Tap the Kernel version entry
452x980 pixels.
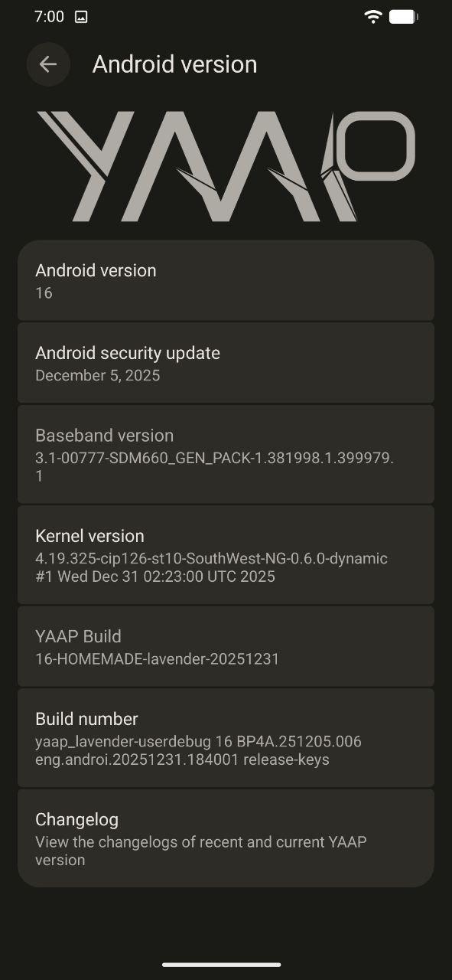tap(226, 555)
